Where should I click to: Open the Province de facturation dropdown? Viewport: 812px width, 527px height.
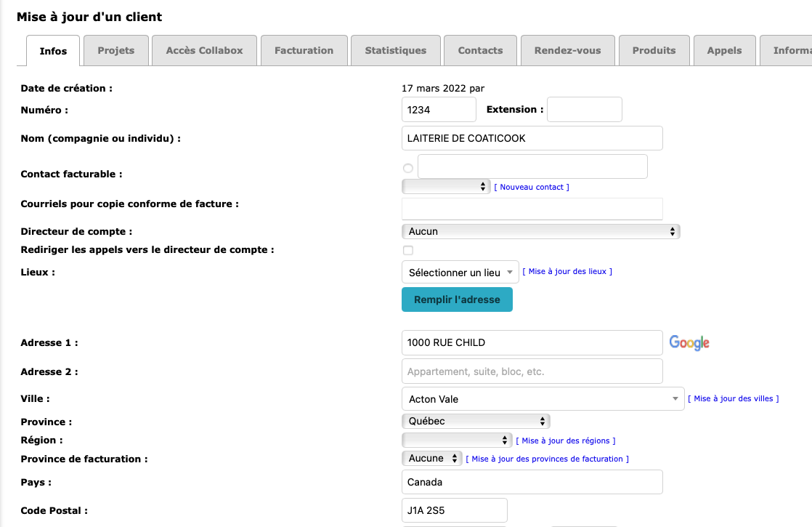tap(431, 459)
